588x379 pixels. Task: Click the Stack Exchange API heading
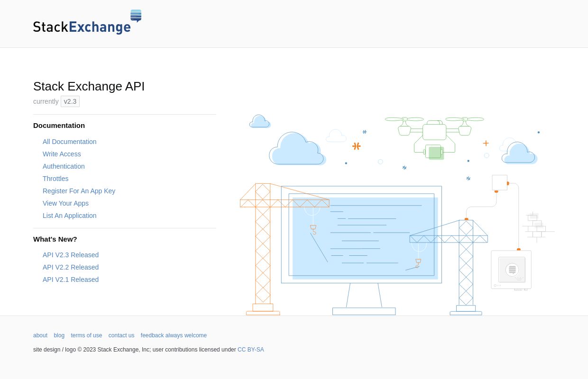point(89,86)
